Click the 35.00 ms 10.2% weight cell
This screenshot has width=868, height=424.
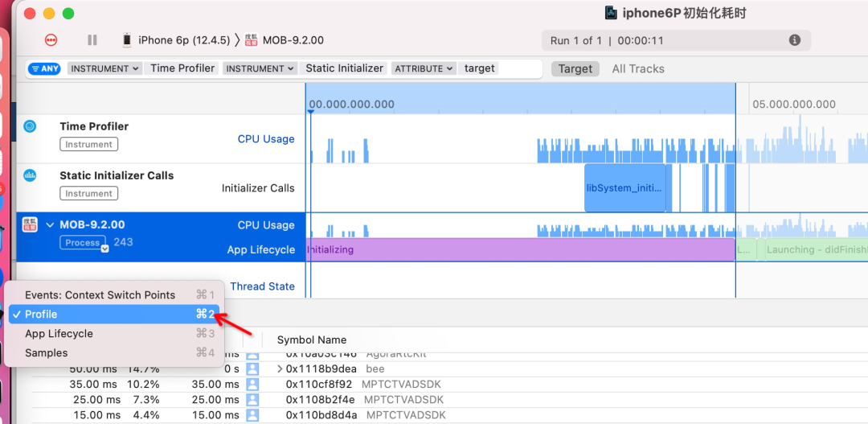(x=115, y=384)
